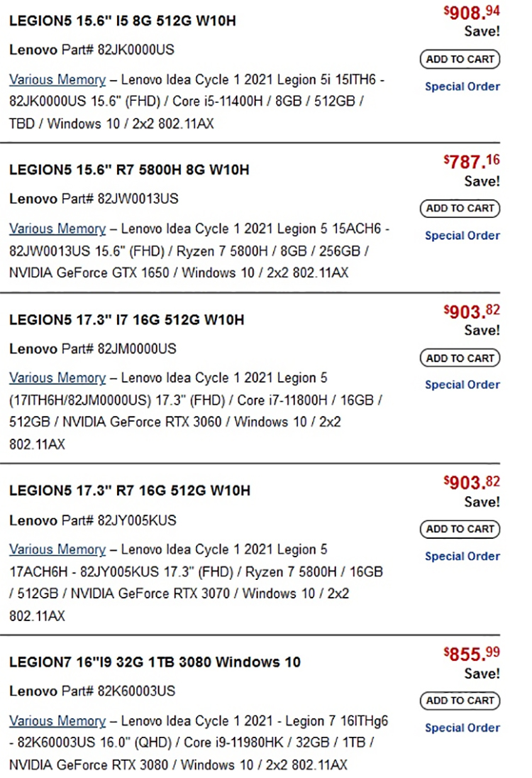532x778 pixels.
Task: Add Legion5 82JY005KUS to cart
Action: point(460,529)
